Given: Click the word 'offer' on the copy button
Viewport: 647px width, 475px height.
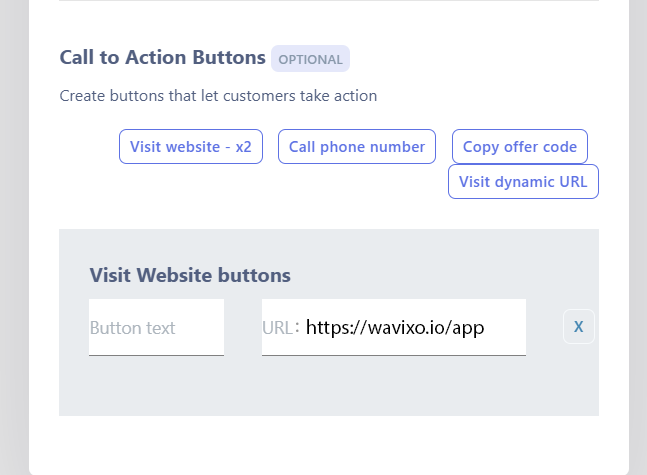Looking at the screenshot, I should pyautogui.click(x=520, y=147).
